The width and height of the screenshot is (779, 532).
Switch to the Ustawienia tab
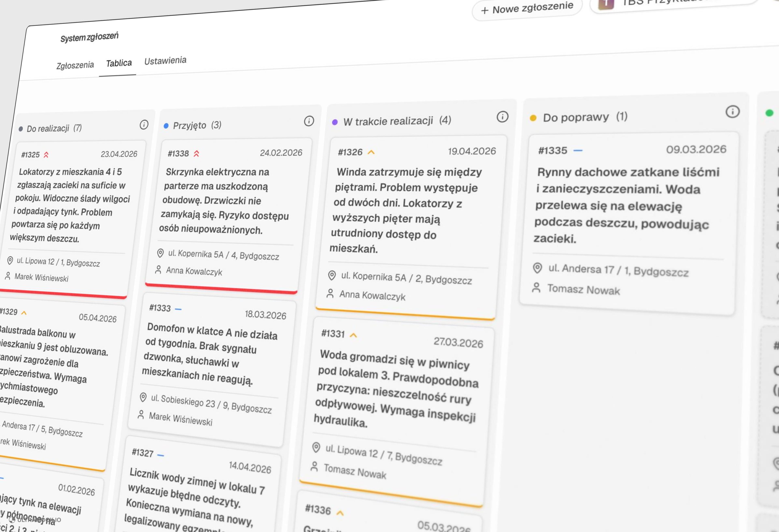coord(165,61)
